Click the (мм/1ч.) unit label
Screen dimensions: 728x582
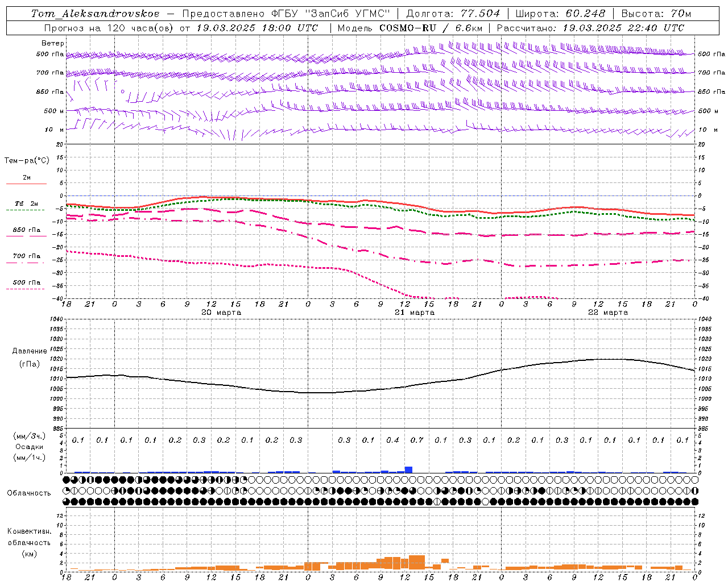click(x=30, y=458)
